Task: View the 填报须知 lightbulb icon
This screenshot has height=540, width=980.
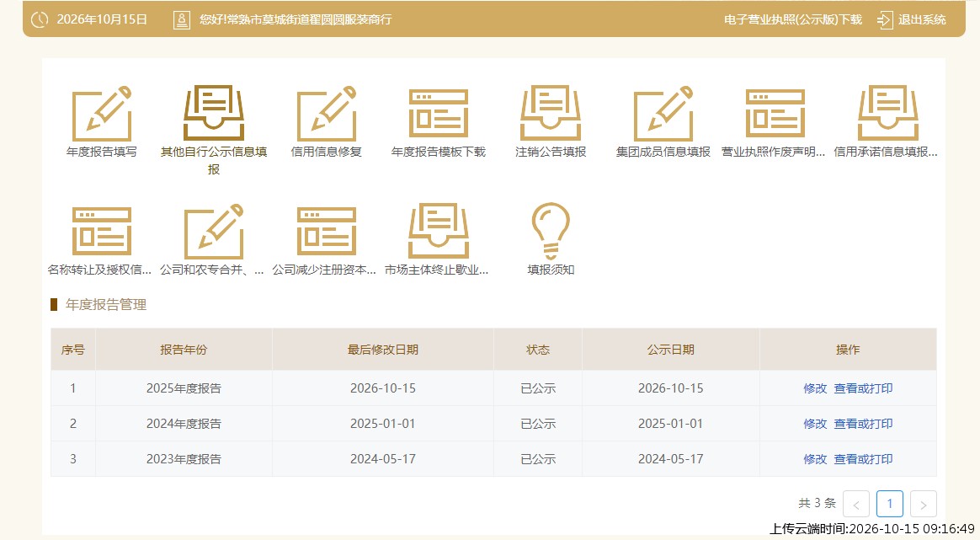Action: coord(551,232)
